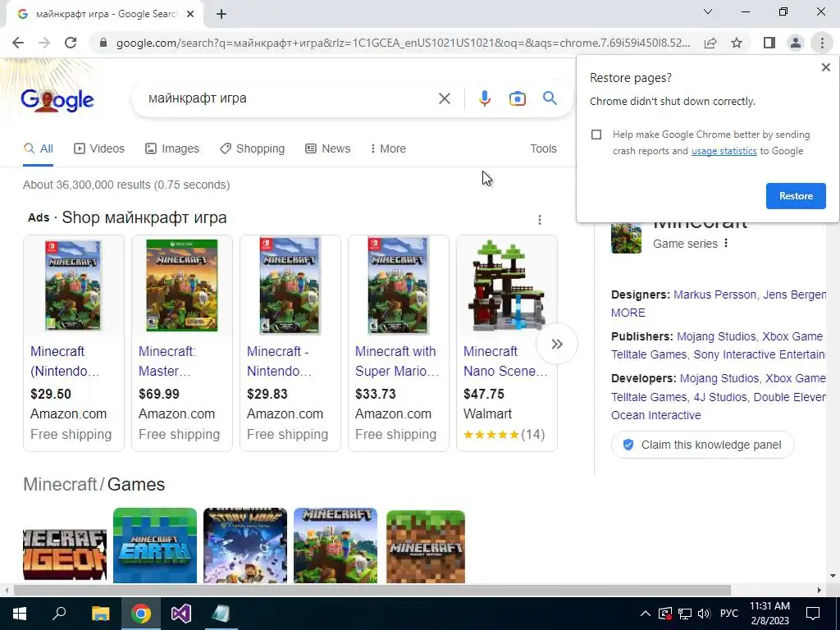Open the Sony Interactive Entertainment link
The image size is (840, 630).
759,354
